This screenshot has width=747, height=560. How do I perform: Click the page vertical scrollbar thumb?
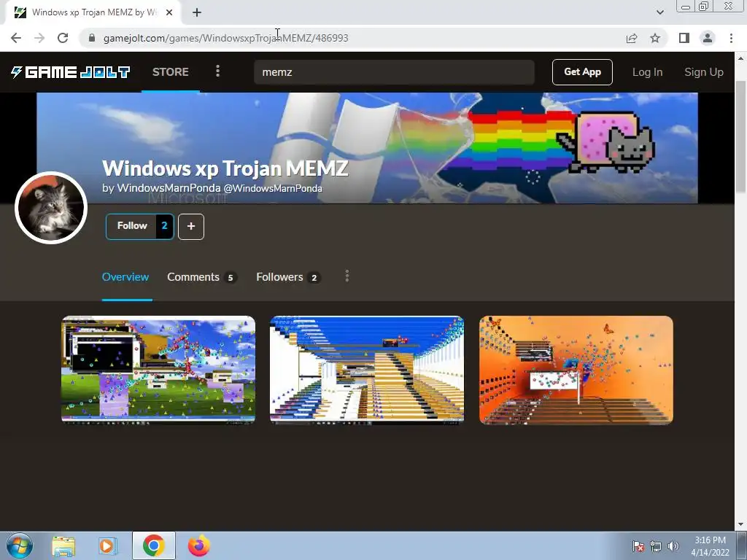tap(740, 136)
